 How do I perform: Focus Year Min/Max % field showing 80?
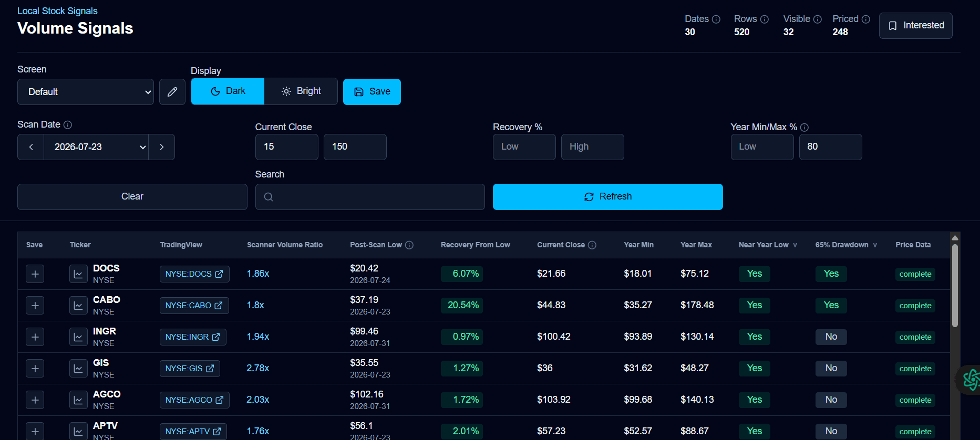tap(831, 147)
